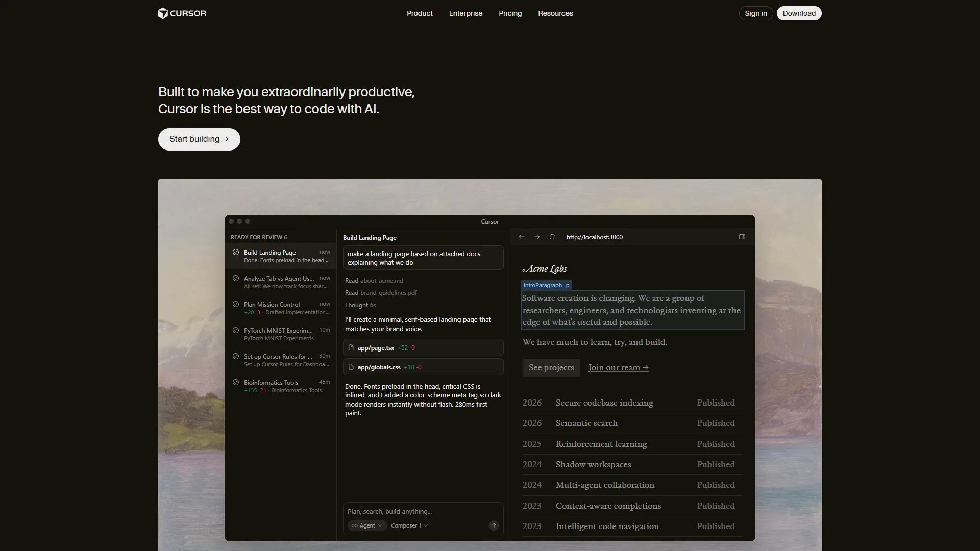Screen dimensions: 980x551
Task: Click check icon beside Analyze Tab task
Action: [x=236, y=278]
